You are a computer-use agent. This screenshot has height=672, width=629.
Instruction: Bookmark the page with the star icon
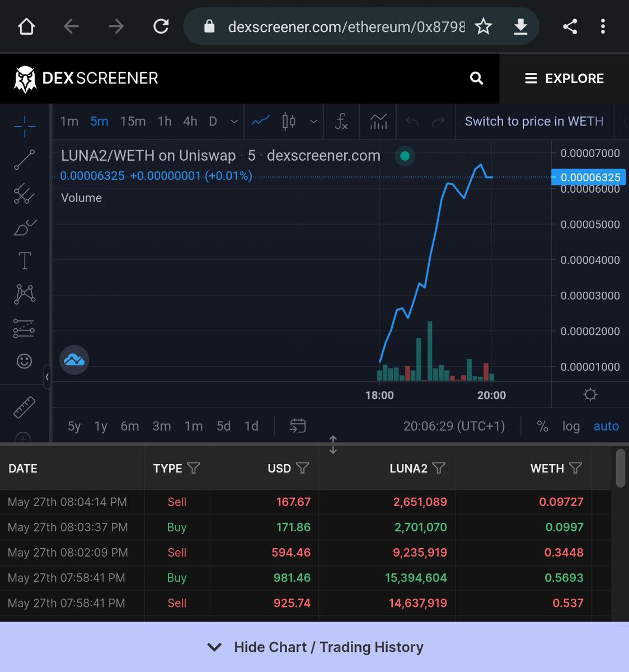(x=484, y=26)
